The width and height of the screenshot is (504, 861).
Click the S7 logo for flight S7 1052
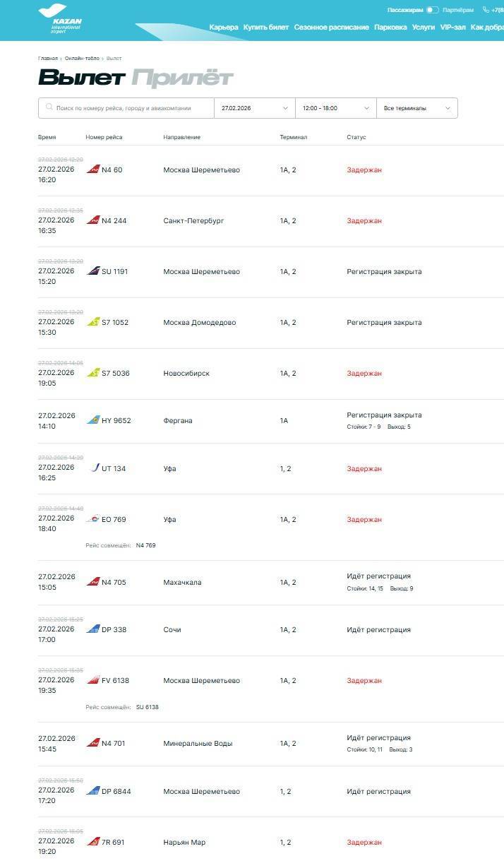click(93, 322)
